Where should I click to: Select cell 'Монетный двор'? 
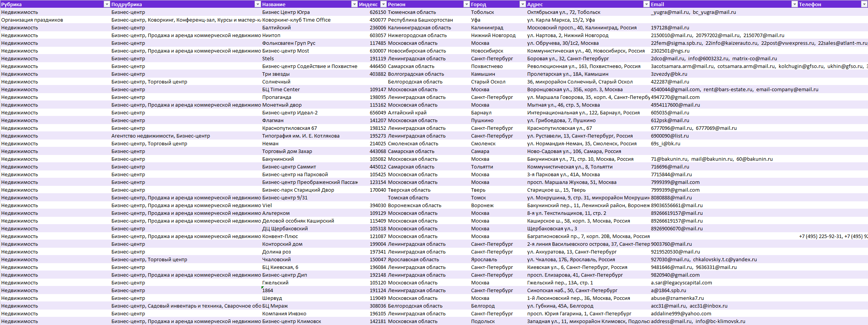(x=309, y=105)
